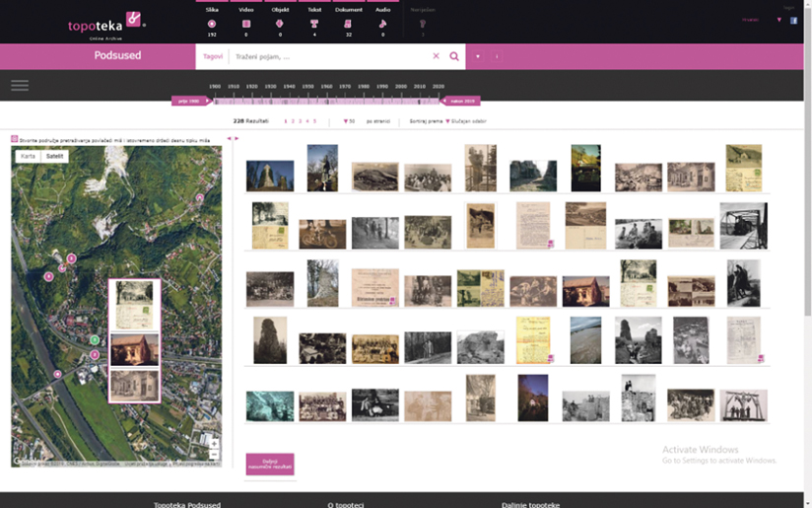
Task: Collapse the map panel with left arrow
Action: coord(229,138)
